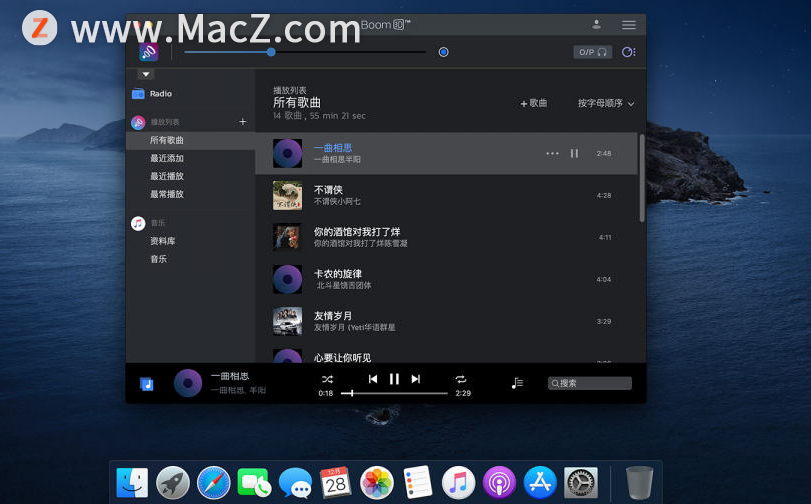Image resolution: width=811 pixels, height=504 pixels.
Task: Click now playing disc artwork
Action: [x=188, y=383]
